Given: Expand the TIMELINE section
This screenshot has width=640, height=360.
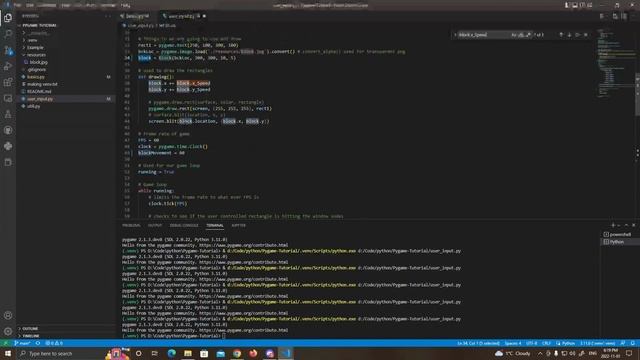Looking at the screenshot, I should point(31,336).
